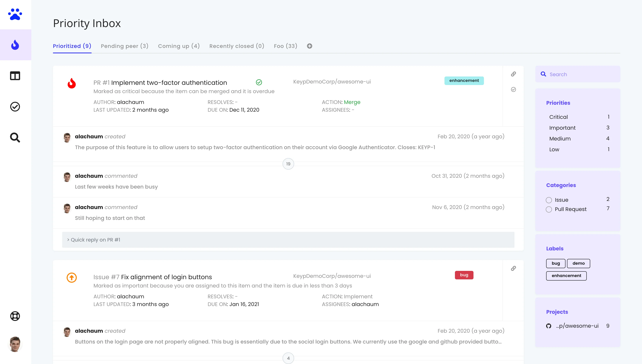
Task: Click the GitHub icon beside awesome-ui project
Action: point(548,326)
